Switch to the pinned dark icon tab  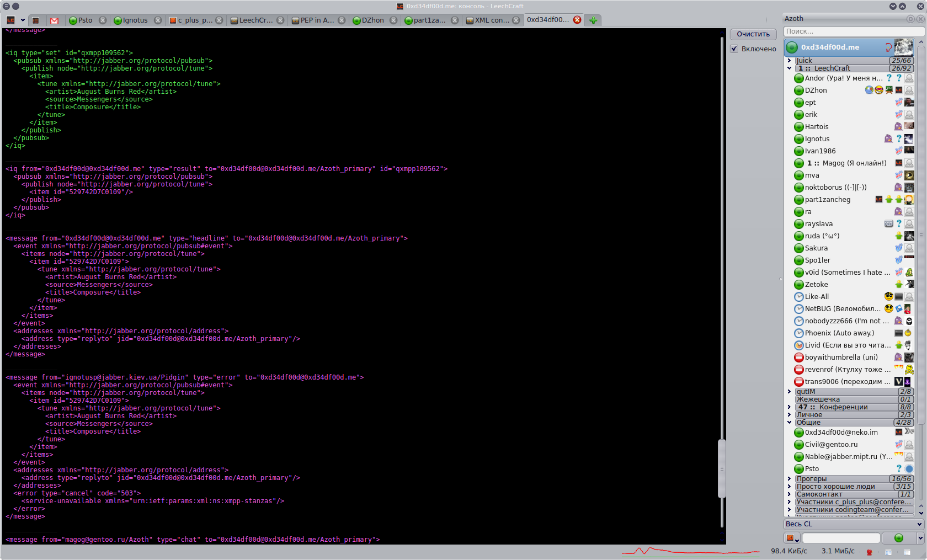(x=36, y=20)
